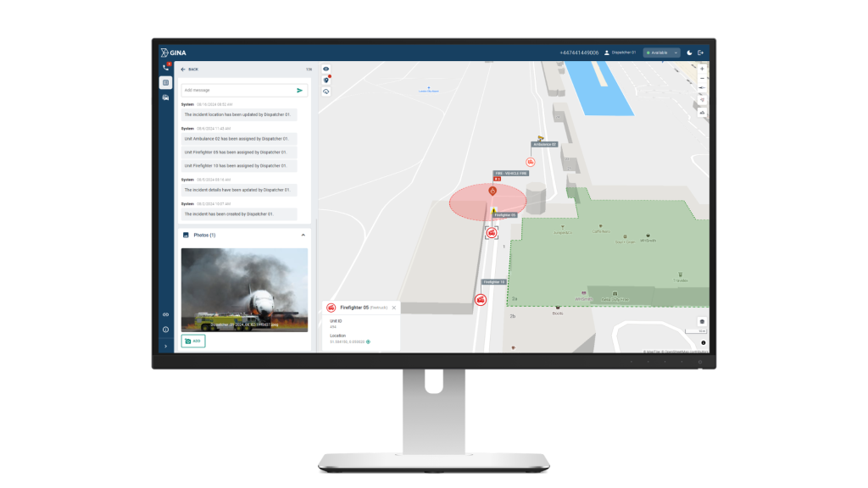Viewport: 868px width, 488px height.
Task: Send the message with the arrow icon
Action: pos(300,89)
